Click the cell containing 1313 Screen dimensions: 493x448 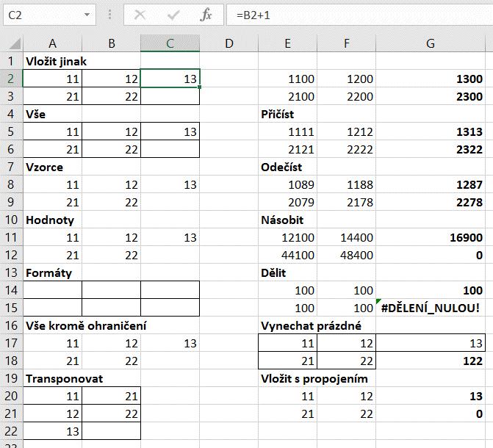[431, 131]
